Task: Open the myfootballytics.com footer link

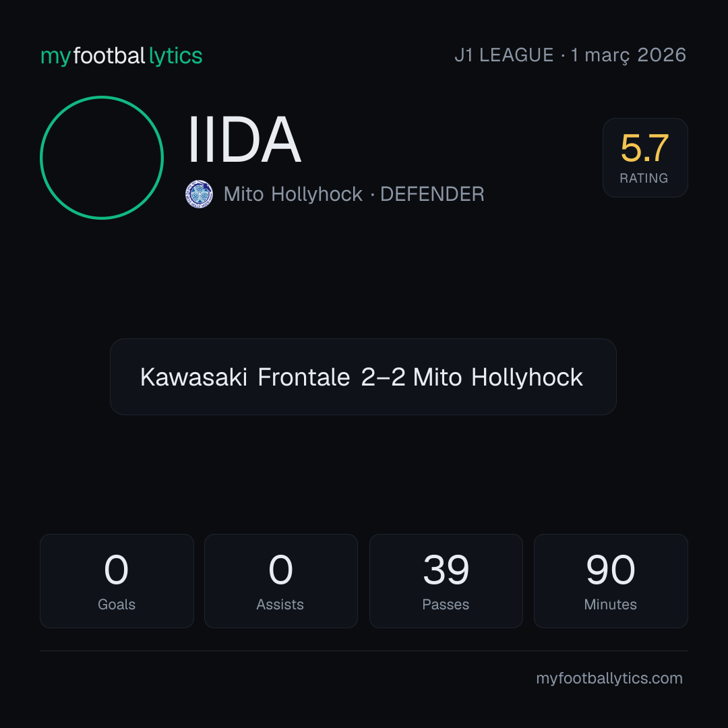Action: [x=609, y=678]
